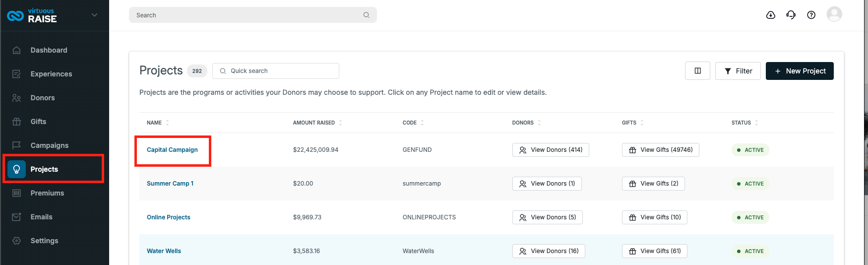Click the WaterWells code cell
868x265 pixels.
point(418,251)
